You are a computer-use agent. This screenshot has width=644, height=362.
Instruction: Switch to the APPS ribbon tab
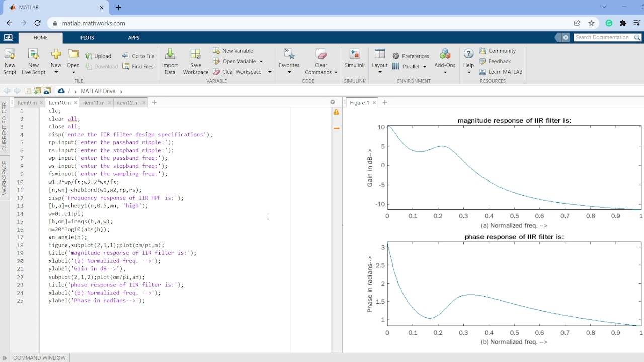coord(134,38)
